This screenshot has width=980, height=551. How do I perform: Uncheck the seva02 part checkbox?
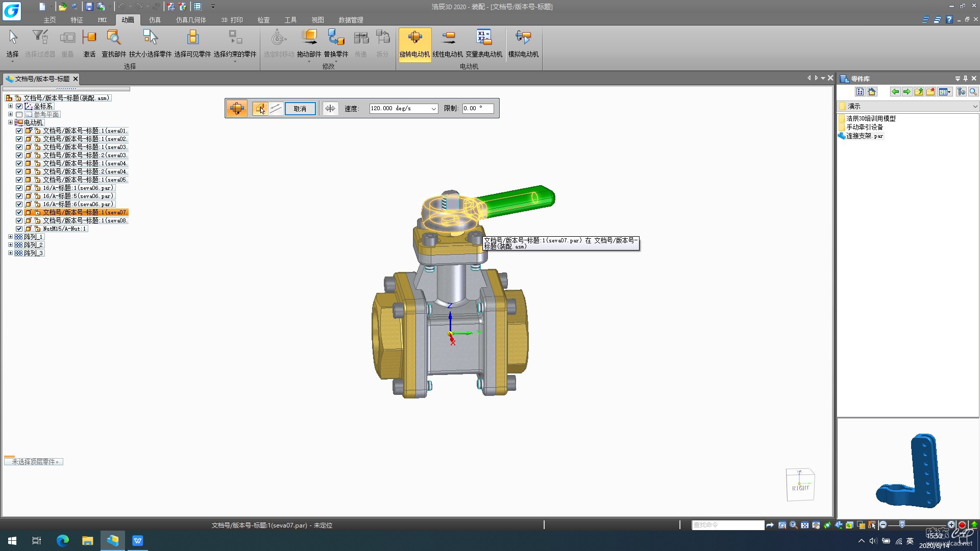(x=19, y=139)
